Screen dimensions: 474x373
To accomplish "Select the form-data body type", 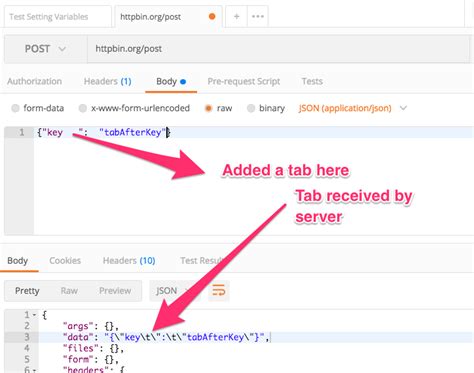I will pos(37,108).
